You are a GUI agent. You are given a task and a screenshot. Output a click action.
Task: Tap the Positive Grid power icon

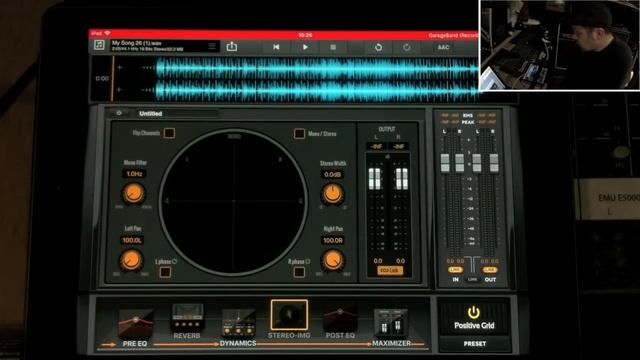point(473,312)
